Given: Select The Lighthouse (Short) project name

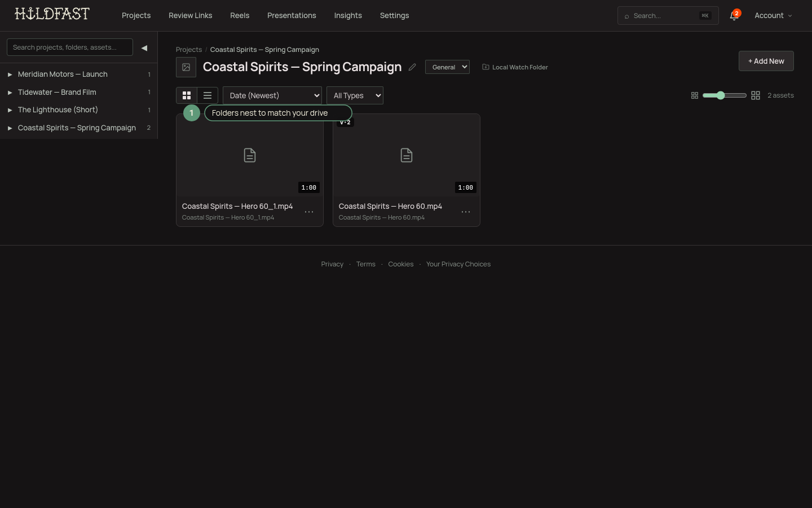Looking at the screenshot, I should [x=58, y=110].
